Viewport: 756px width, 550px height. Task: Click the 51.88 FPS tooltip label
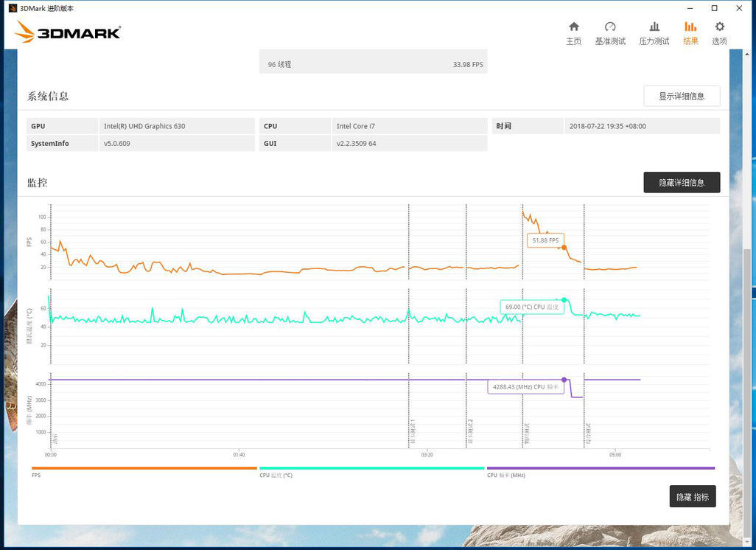click(x=545, y=240)
